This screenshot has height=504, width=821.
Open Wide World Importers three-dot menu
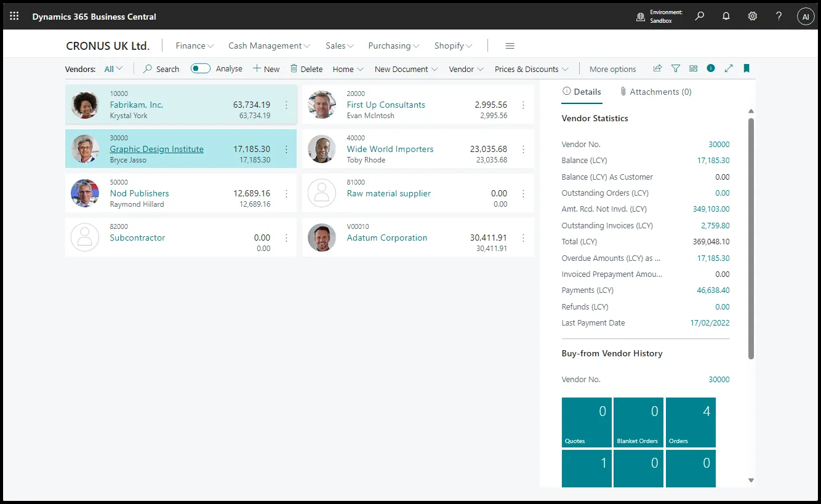point(523,150)
